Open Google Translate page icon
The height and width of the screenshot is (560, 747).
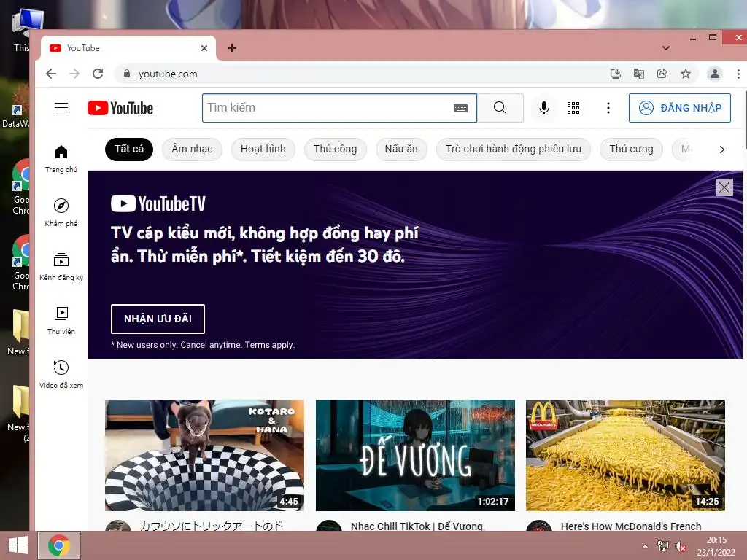click(639, 74)
